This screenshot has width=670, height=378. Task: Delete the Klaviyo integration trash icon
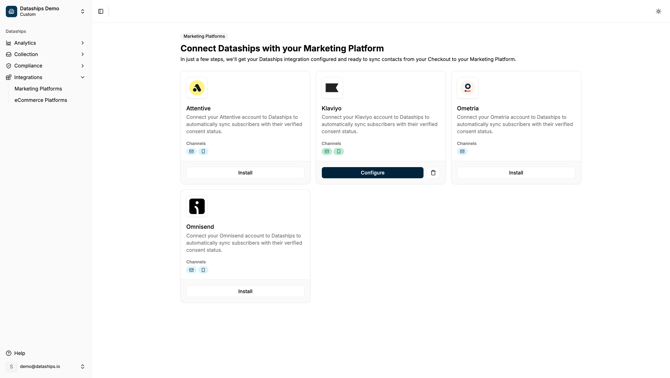point(433,173)
